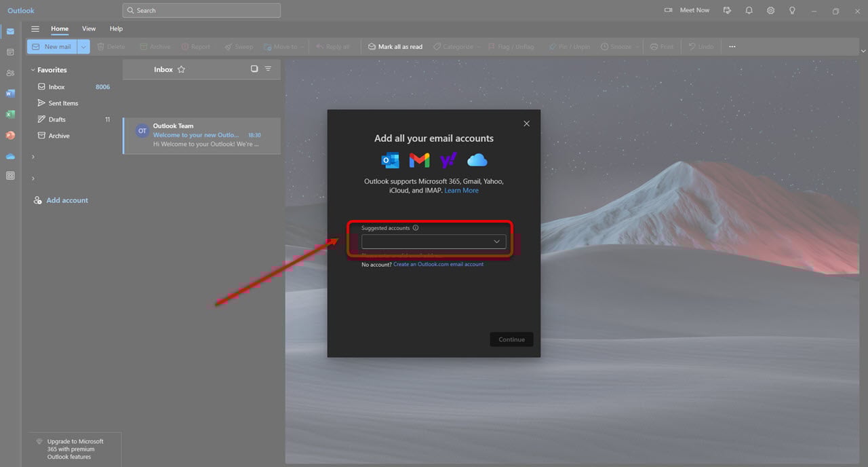
Task: Switch to the View tab
Action: [89, 29]
